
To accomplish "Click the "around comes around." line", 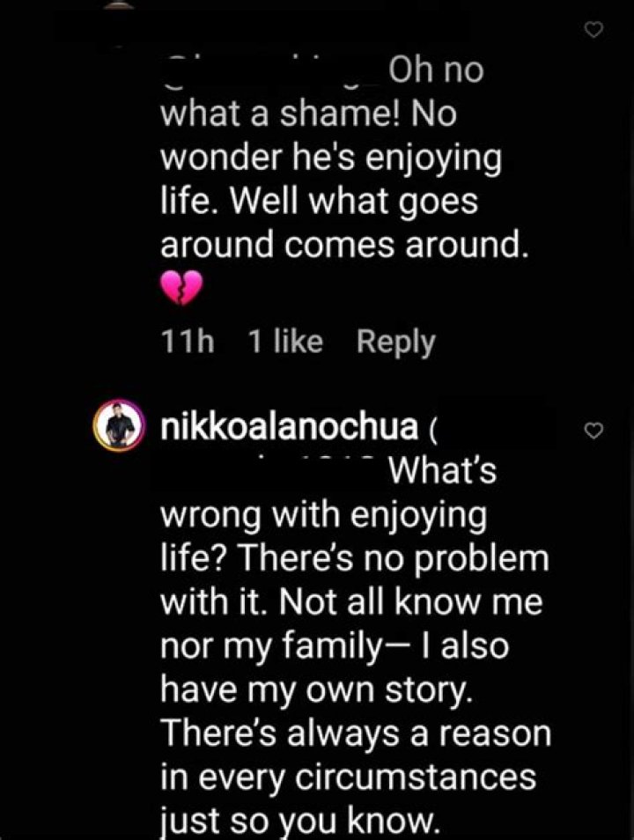I will point(344,246).
